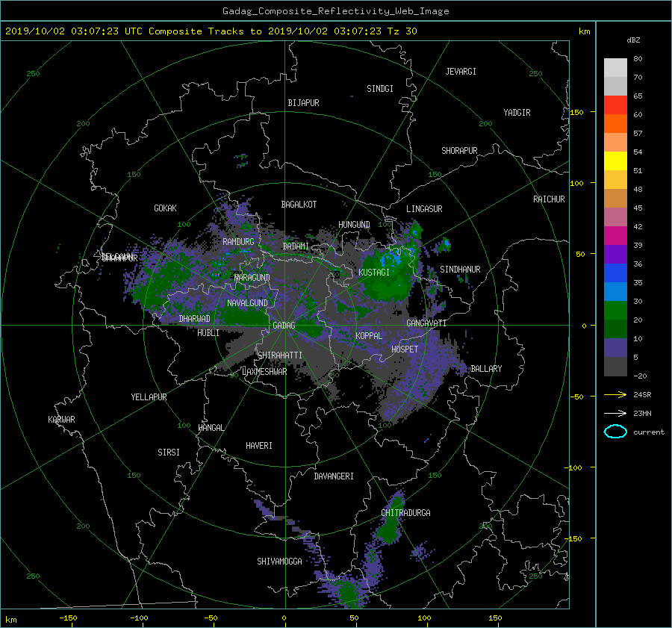The image size is (672, 628).
Task: Click the LINGASUR city label
Action: (x=424, y=209)
